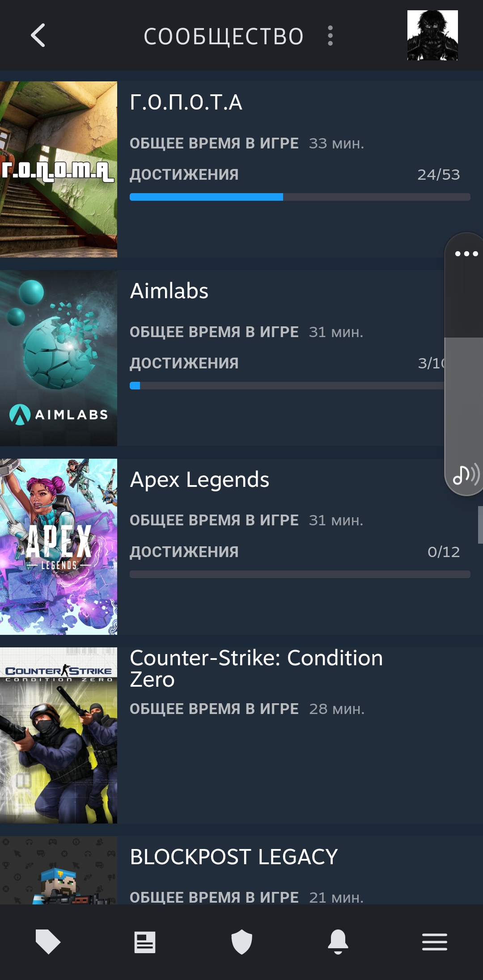Open the notifications bell icon
This screenshot has height=980, width=483.
click(x=338, y=942)
